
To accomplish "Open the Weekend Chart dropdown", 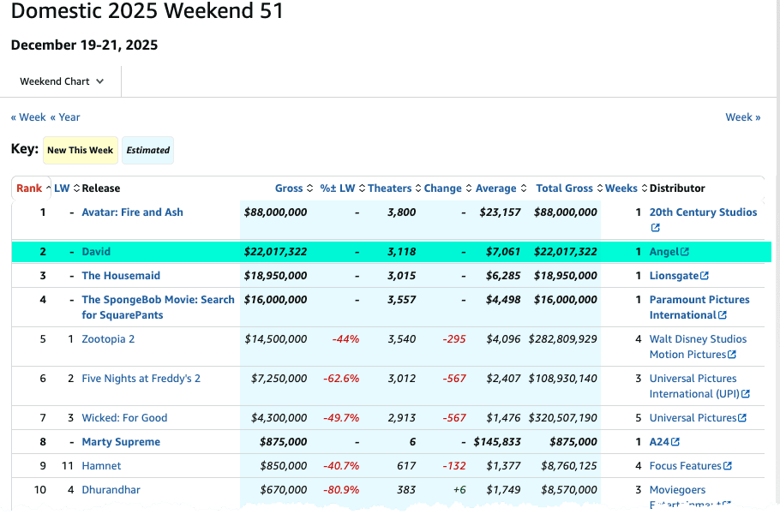I will pos(62,81).
